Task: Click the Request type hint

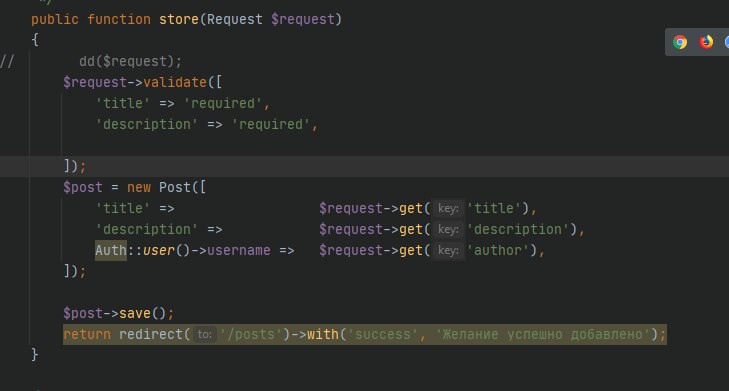Action: tap(235, 20)
